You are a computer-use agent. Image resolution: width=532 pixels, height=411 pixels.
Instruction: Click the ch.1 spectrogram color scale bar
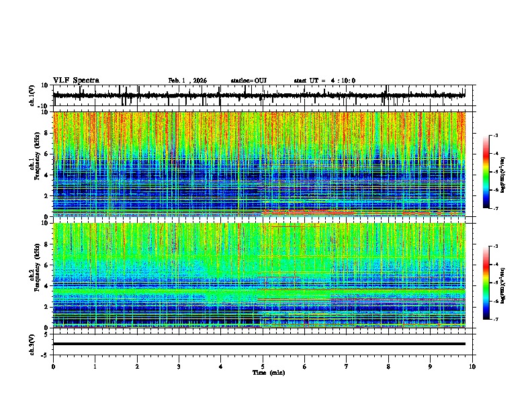pos(486,172)
